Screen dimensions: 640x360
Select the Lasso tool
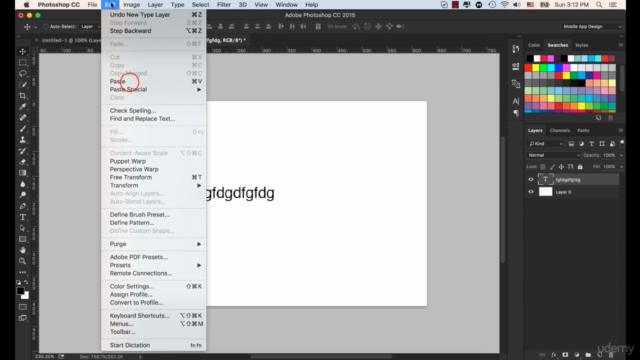click(x=22, y=73)
